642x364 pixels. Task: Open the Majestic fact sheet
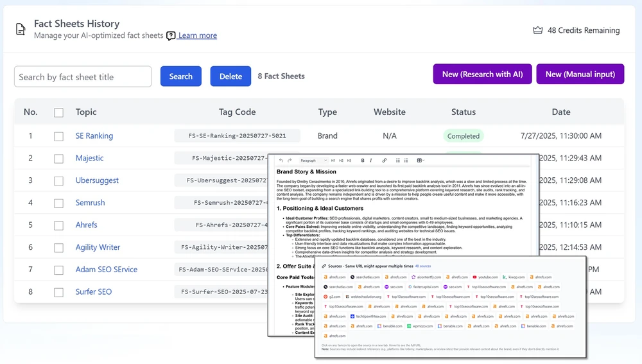pyautogui.click(x=89, y=158)
